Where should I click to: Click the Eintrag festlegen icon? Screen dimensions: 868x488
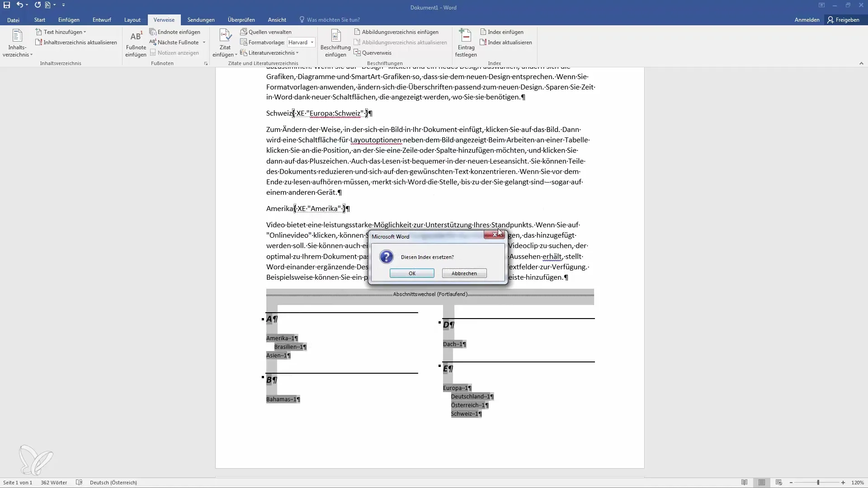pyautogui.click(x=466, y=36)
